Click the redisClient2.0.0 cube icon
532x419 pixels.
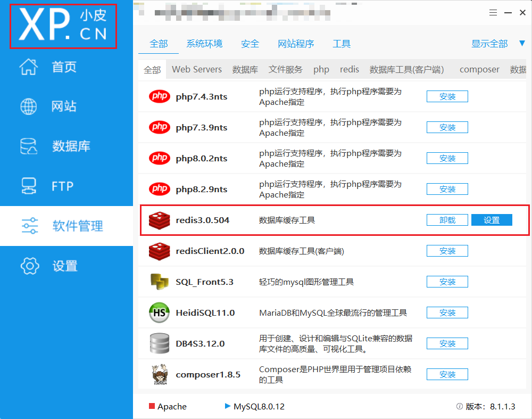(x=160, y=251)
